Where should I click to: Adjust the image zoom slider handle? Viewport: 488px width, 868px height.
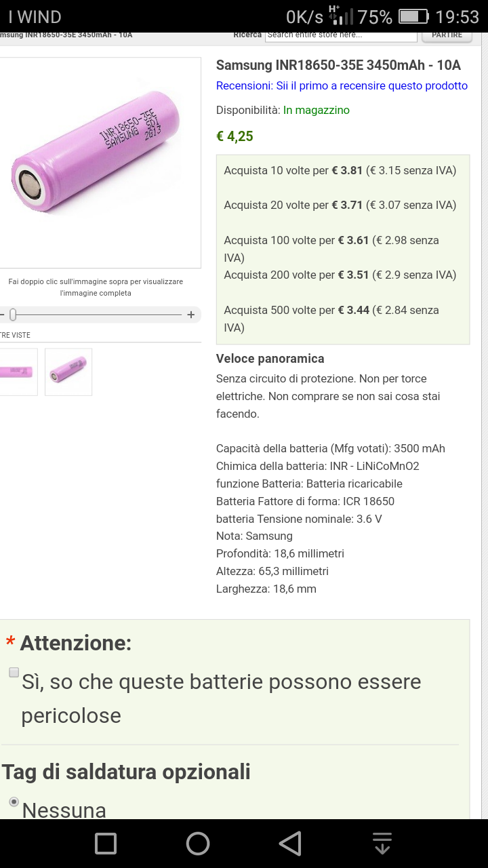pyautogui.click(x=13, y=315)
